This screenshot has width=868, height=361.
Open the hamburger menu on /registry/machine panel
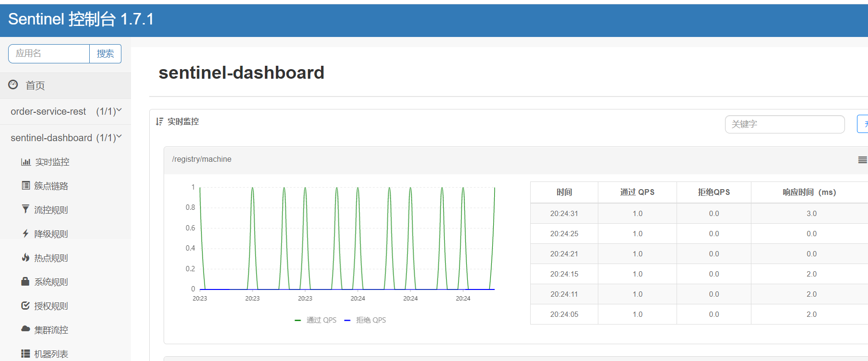click(x=863, y=160)
